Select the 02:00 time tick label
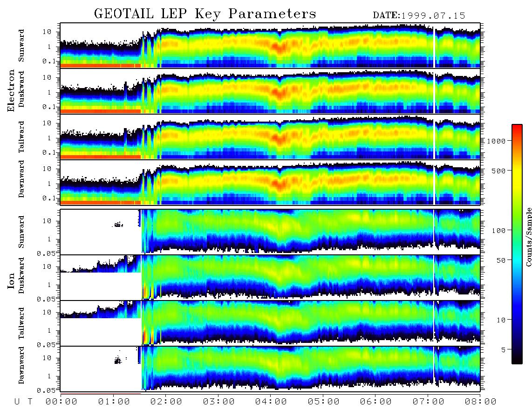The image size is (532, 410). click(x=166, y=402)
